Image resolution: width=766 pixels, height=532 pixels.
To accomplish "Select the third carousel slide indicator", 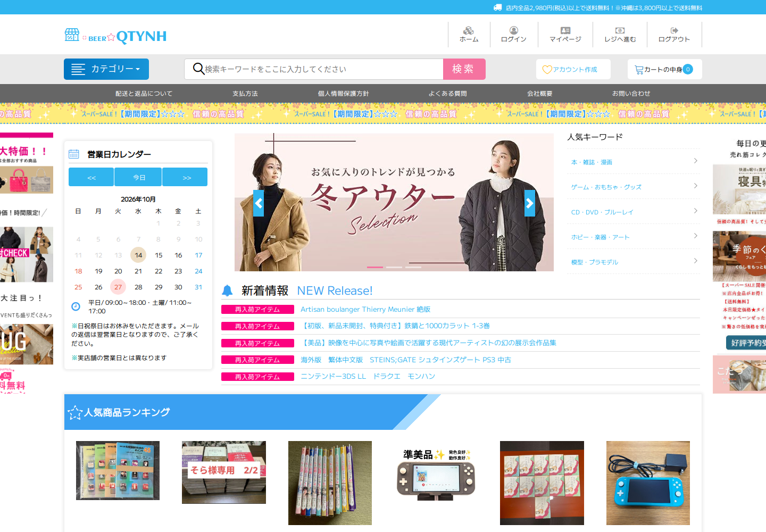I will (x=413, y=267).
